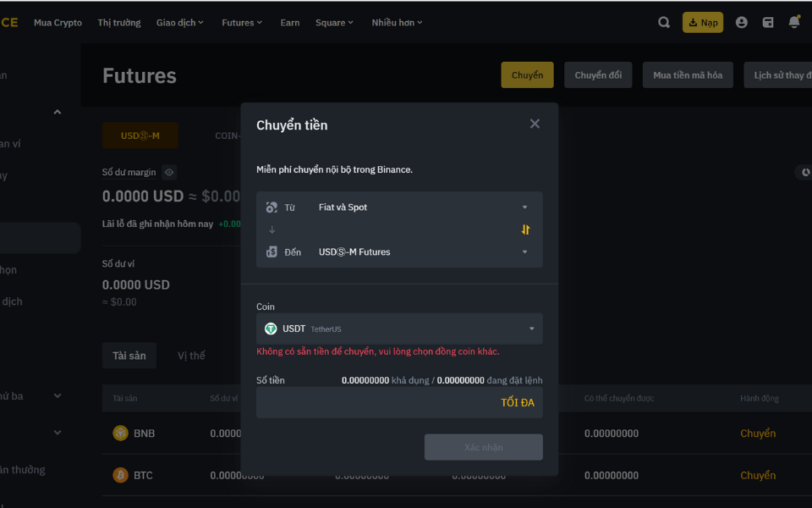
Task: Open Mua Crypto menu item
Action: 58,22
